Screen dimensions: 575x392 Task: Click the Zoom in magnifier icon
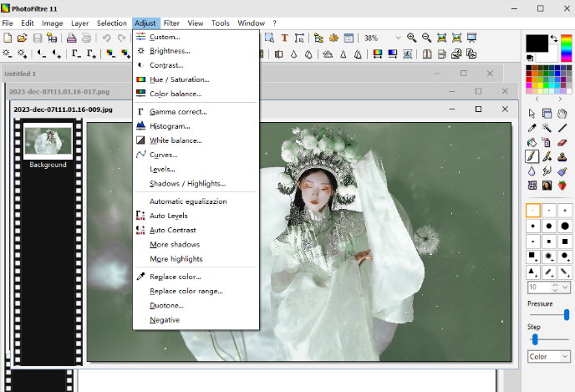tap(412, 38)
